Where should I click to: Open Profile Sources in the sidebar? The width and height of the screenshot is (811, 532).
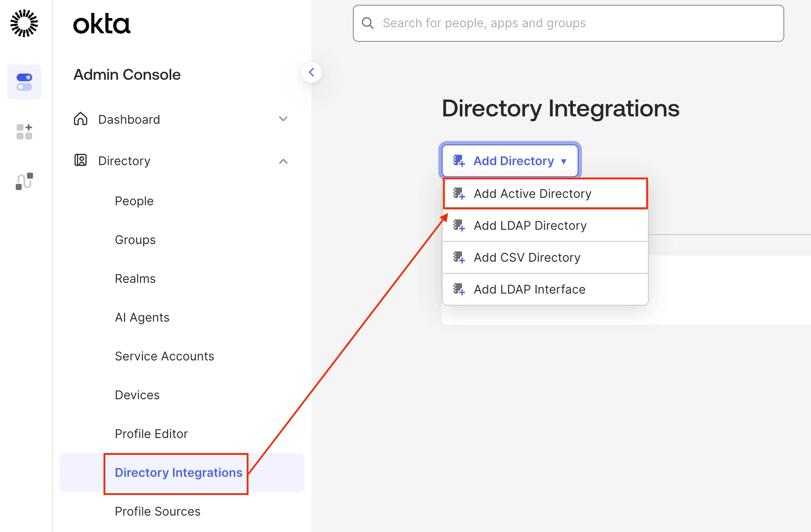157,511
